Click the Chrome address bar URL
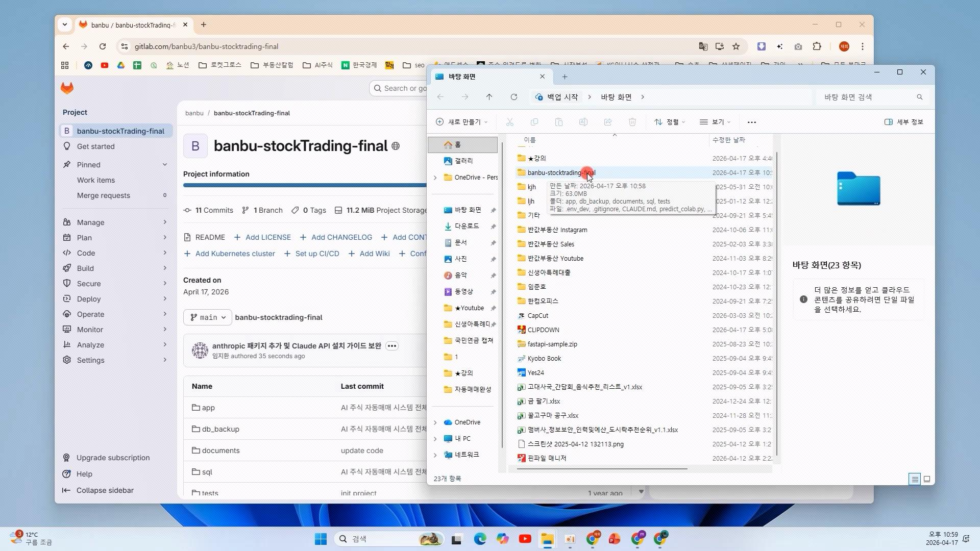This screenshot has width=980, height=551. [206, 46]
